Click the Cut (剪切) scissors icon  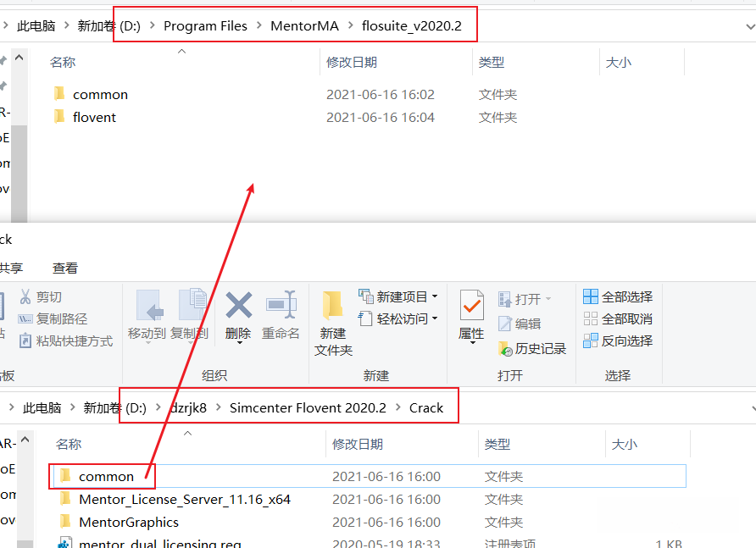25,296
